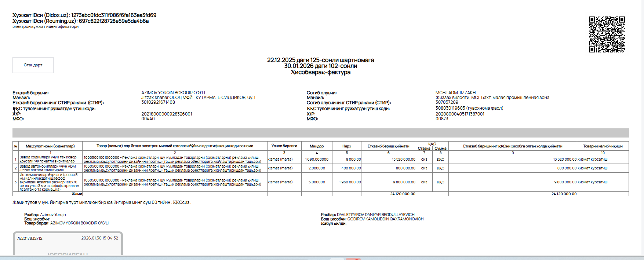Select buyer MFO value 00873

point(442,119)
